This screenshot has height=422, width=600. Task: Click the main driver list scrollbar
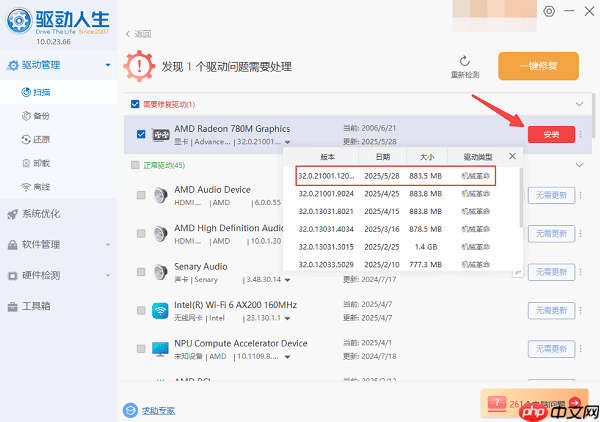pos(593,115)
